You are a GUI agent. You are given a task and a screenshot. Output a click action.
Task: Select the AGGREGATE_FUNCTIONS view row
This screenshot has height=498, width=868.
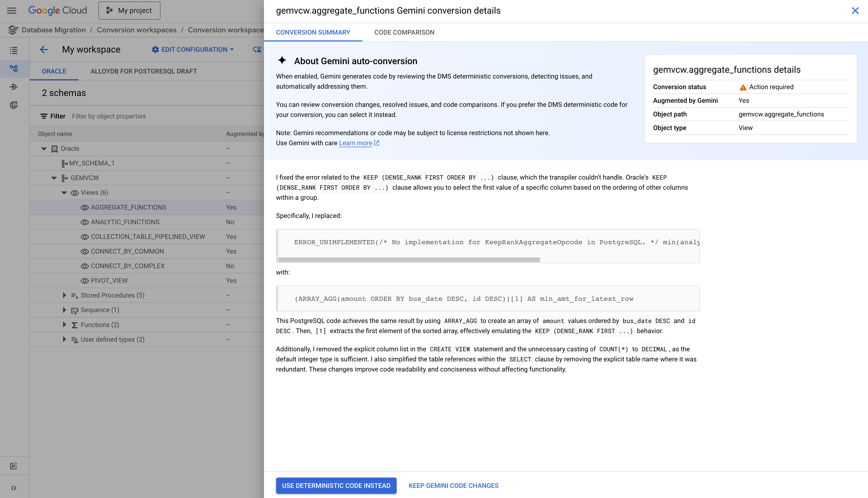pos(128,207)
